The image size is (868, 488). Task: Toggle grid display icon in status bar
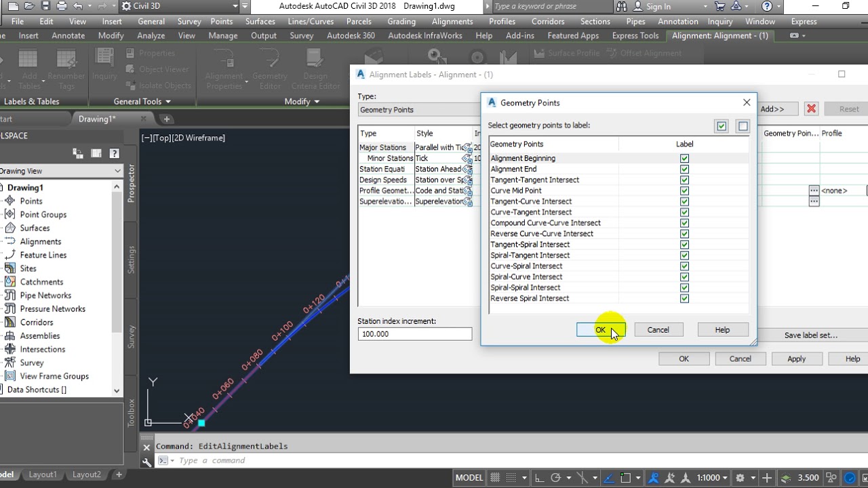point(496,478)
